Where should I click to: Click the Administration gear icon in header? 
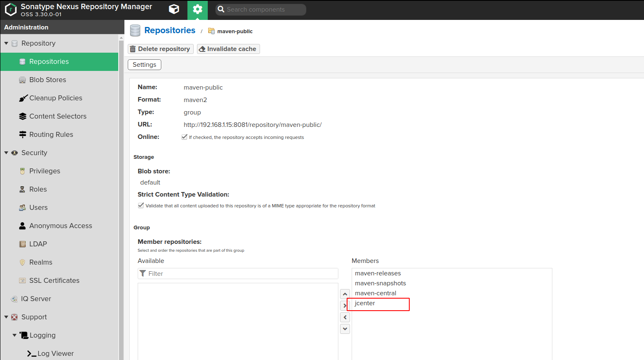point(197,10)
